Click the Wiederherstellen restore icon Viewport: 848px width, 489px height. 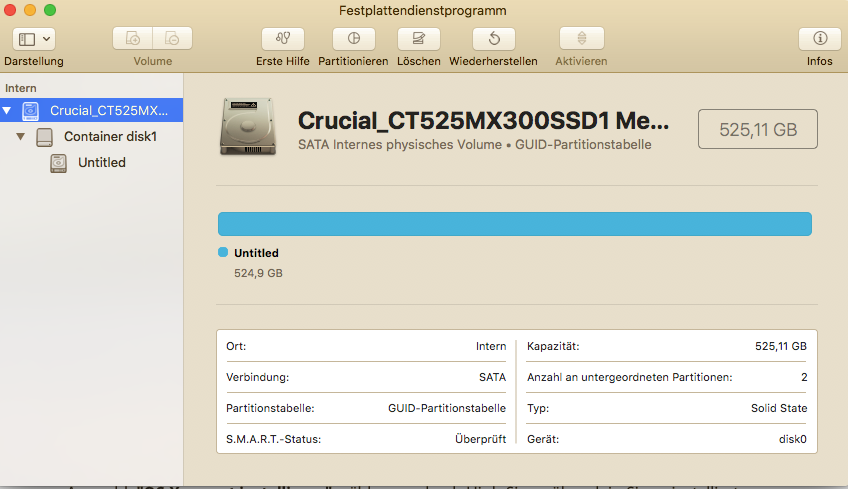(x=494, y=38)
